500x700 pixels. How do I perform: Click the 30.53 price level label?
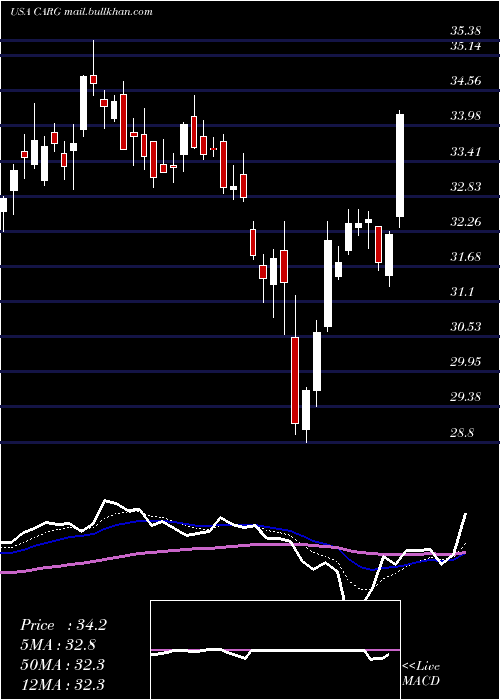pyautogui.click(x=465, y=327)
